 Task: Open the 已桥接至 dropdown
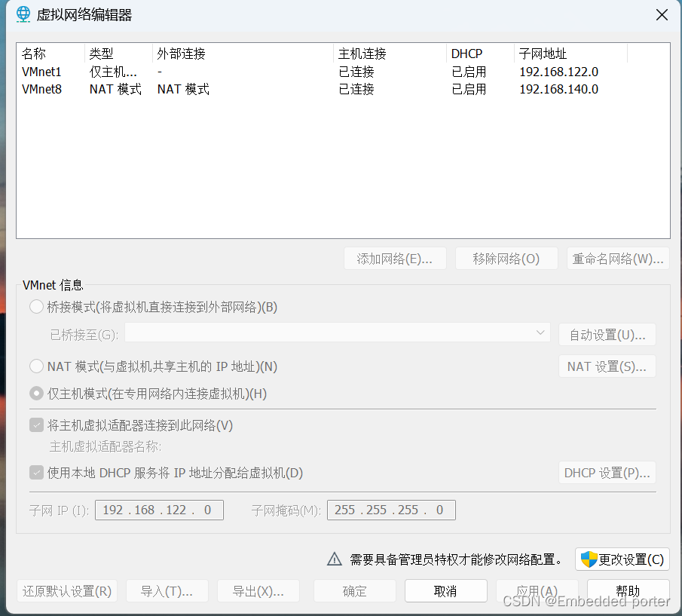tap(338, 333)
